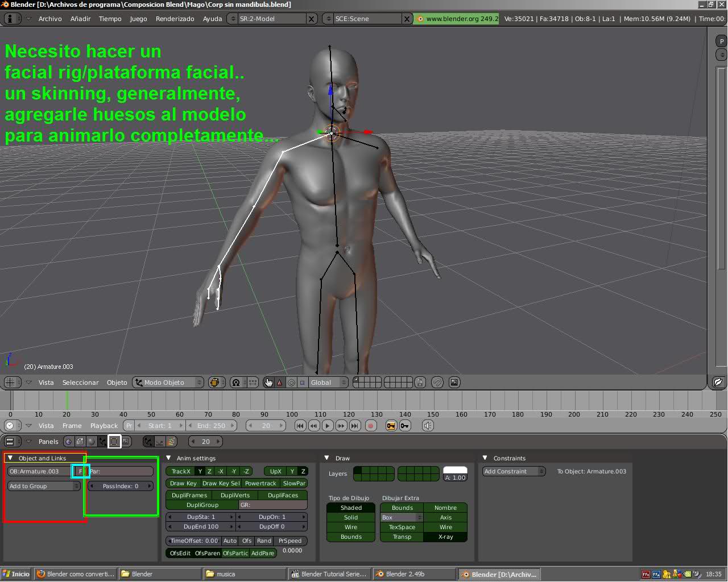
Task: Enable the DupliFrames toggle
Action: click(189, 495)
